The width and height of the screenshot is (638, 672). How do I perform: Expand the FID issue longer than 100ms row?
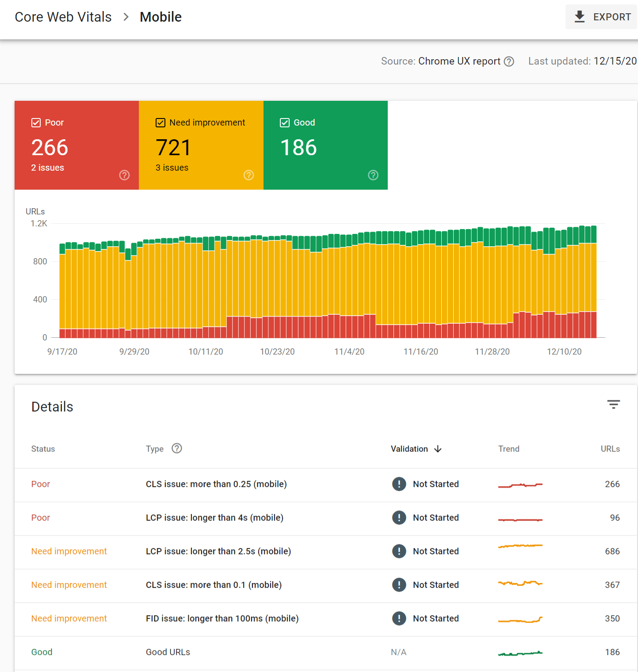(x=222, y=619)
